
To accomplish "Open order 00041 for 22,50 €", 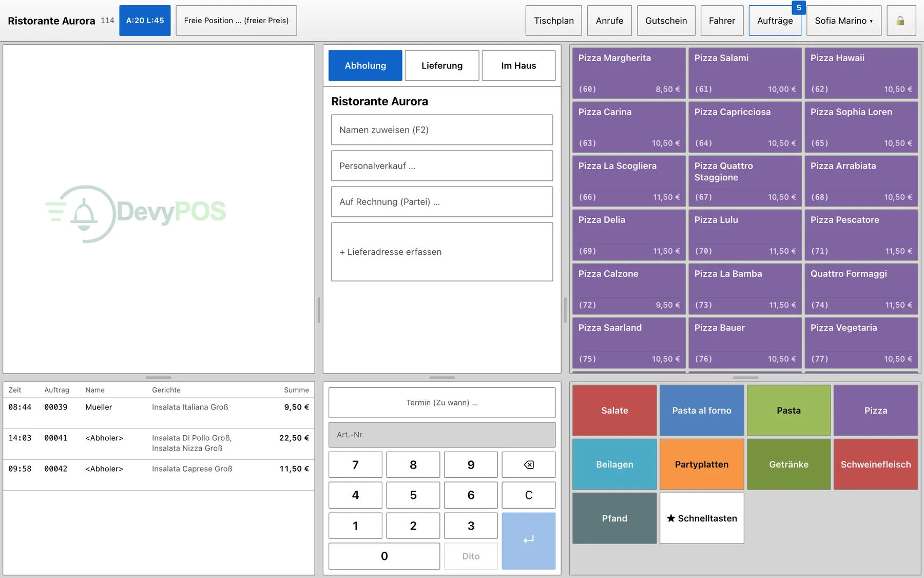I will [x=159, y=444].
